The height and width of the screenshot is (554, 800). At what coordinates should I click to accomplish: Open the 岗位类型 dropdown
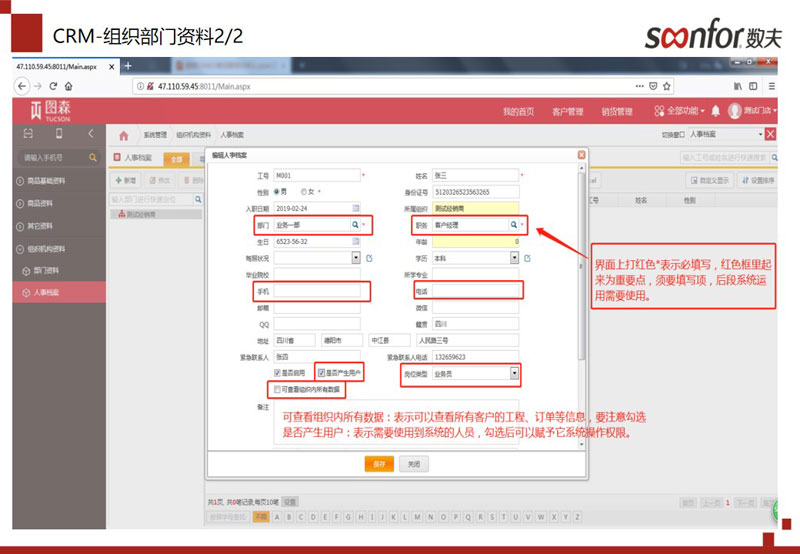[x=514, y=373]
